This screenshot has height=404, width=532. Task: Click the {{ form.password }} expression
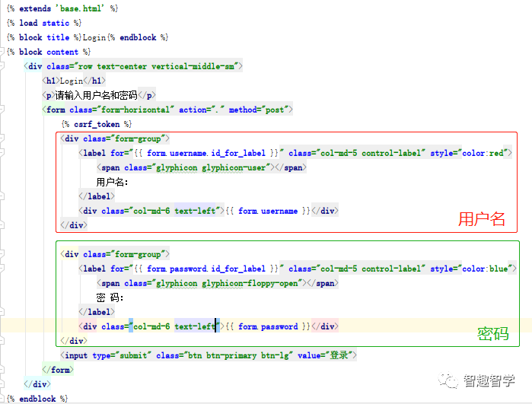[x=268, y=326]
